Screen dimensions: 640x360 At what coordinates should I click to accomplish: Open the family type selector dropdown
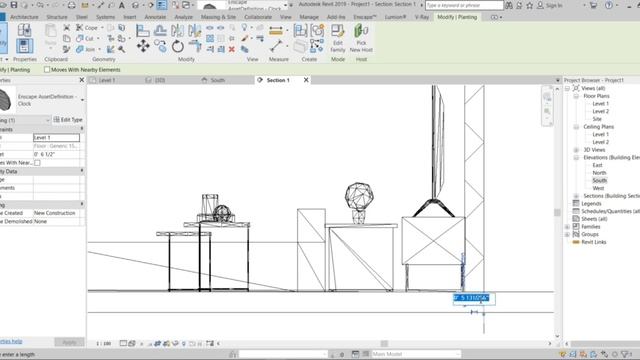(x=82, y=100)
